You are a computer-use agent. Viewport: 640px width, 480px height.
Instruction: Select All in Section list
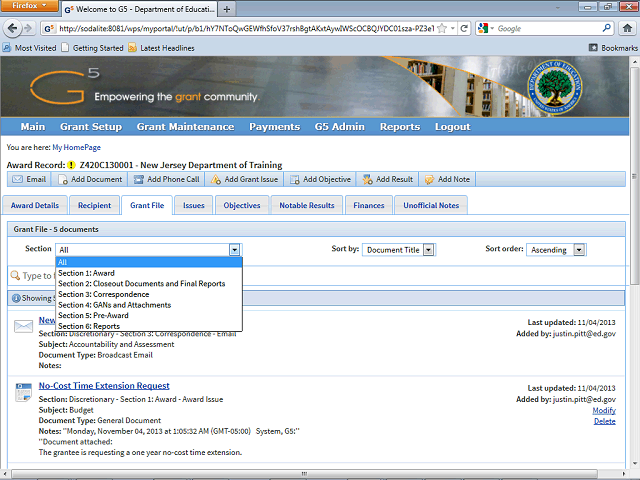[x=149, y=262]
